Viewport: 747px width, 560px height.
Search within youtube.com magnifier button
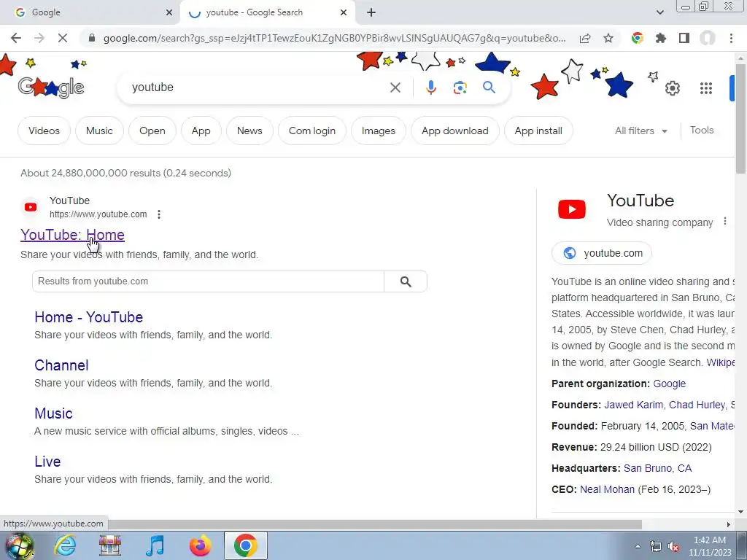(406, 281)
